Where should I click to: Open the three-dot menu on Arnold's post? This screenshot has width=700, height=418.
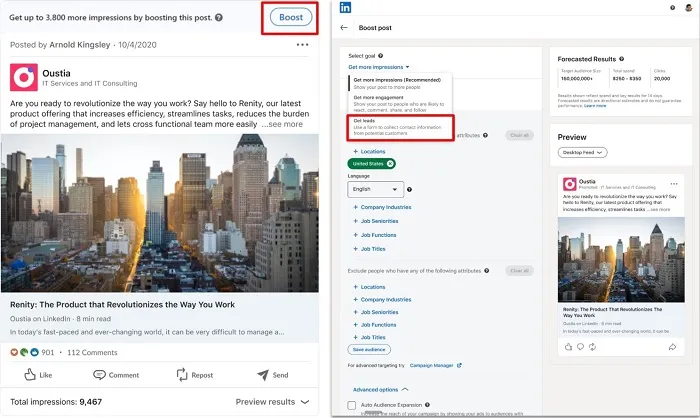[303, 44]
